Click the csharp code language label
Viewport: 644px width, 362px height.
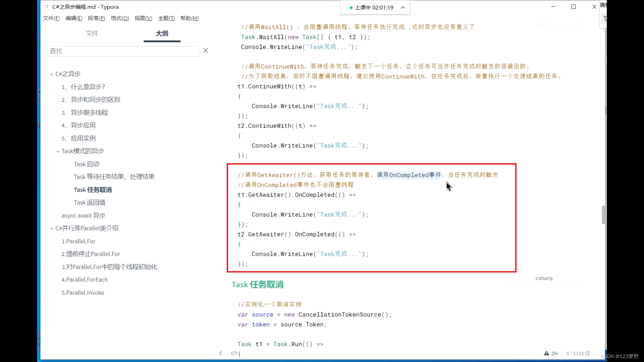(x=544, y=278)
